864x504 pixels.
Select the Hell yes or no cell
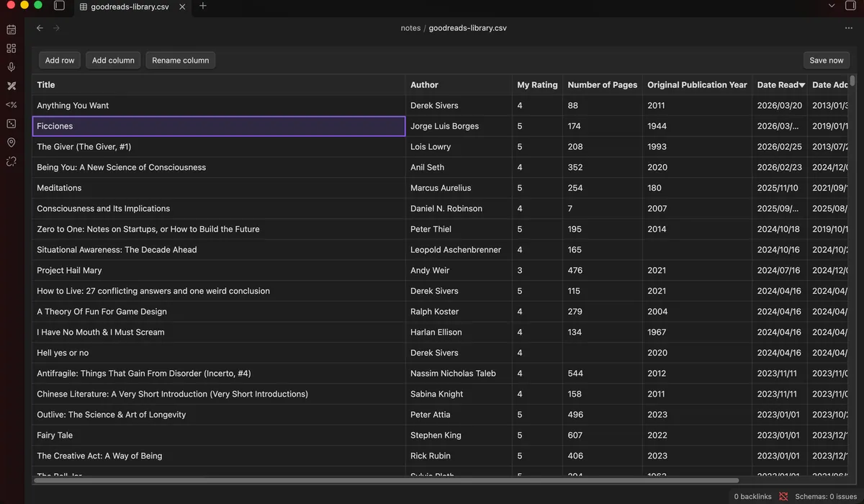point(219,353)
